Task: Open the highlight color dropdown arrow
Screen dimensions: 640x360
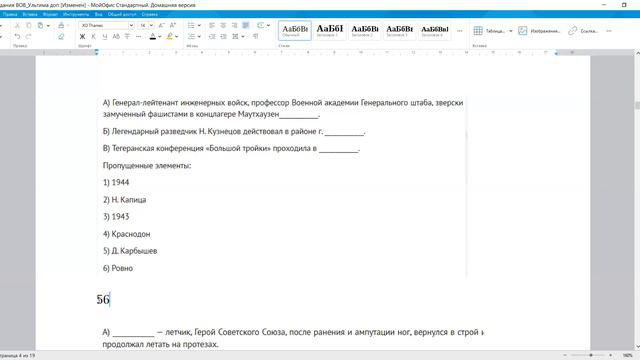Action: point(176,37)
